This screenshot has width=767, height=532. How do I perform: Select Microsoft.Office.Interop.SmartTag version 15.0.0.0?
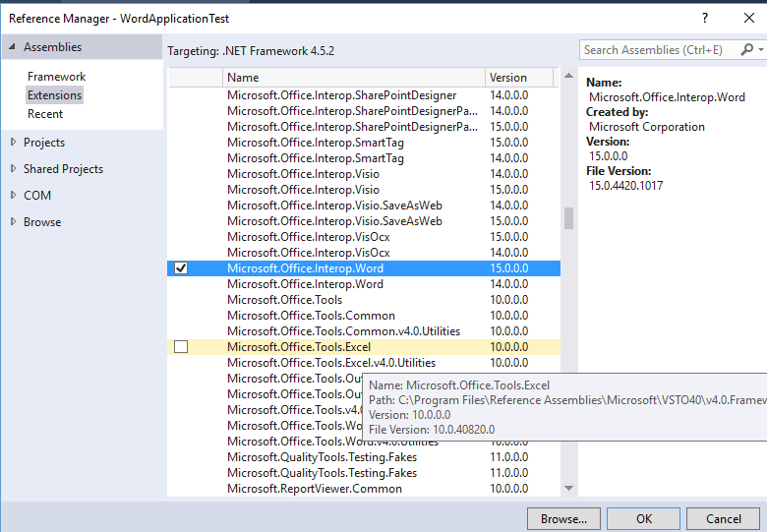(364, 143)
